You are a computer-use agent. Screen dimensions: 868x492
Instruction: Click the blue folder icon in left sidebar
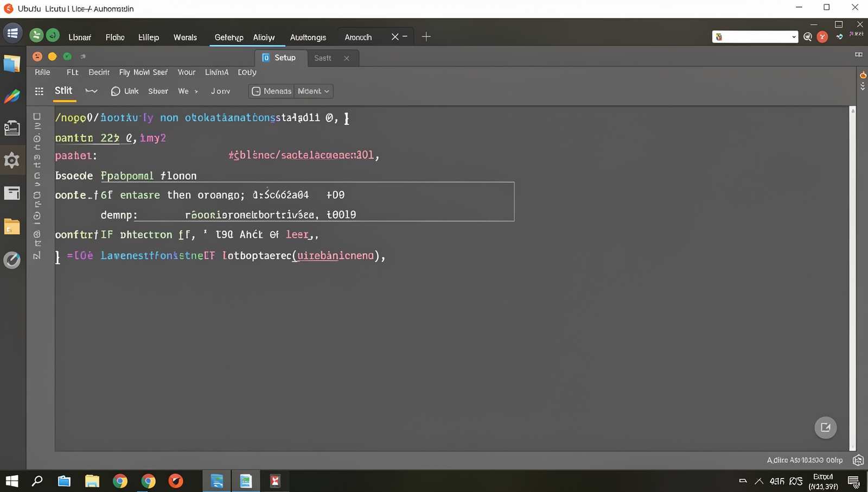[12, 64]
